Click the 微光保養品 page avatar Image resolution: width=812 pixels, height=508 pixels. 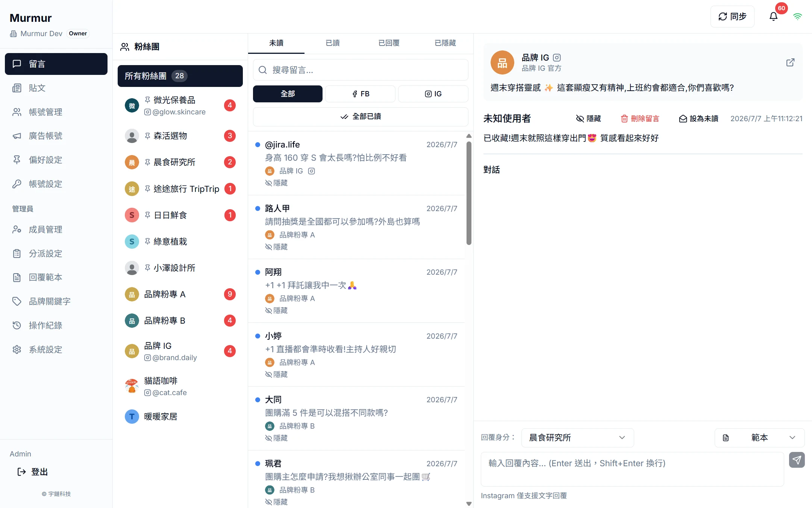tap(132, 106)
